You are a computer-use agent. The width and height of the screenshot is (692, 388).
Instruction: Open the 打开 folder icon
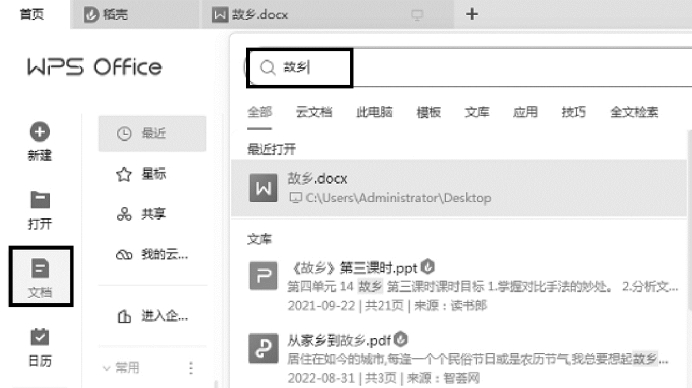point(40,200)
